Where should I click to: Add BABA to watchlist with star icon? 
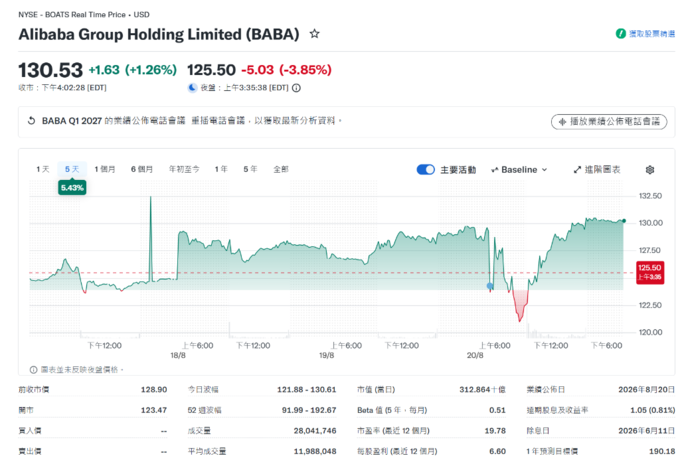[x=314, y=34]
